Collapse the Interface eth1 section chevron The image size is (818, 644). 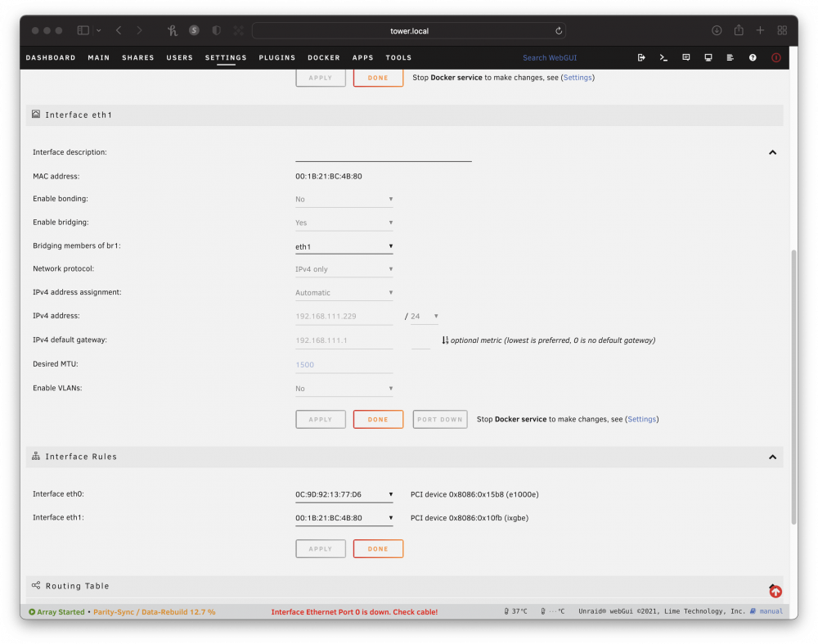(772, 152)
